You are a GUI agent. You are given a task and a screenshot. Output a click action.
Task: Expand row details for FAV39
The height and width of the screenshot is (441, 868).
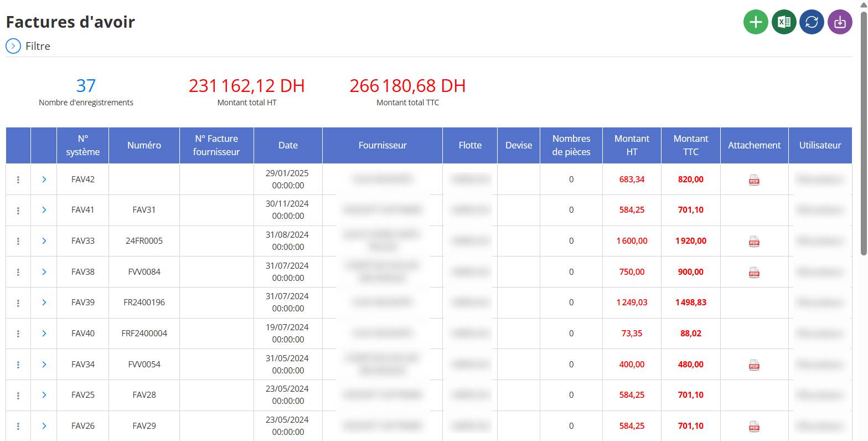point(44,302)
